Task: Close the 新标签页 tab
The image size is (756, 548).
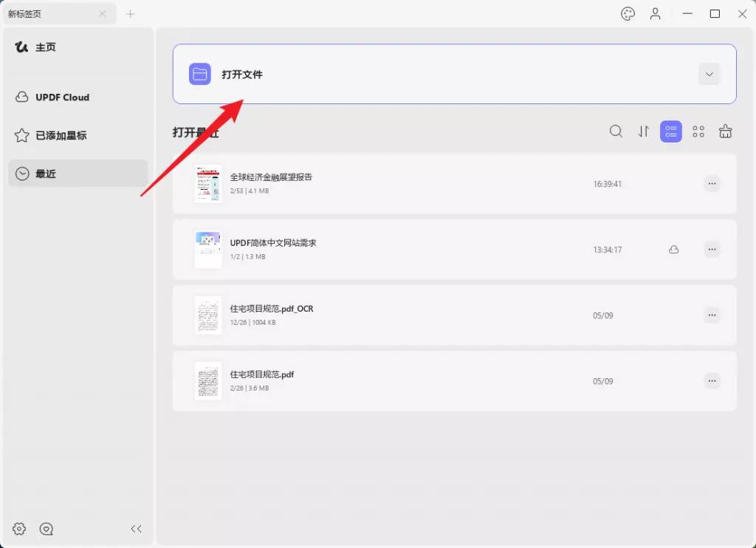Action: 103,14
